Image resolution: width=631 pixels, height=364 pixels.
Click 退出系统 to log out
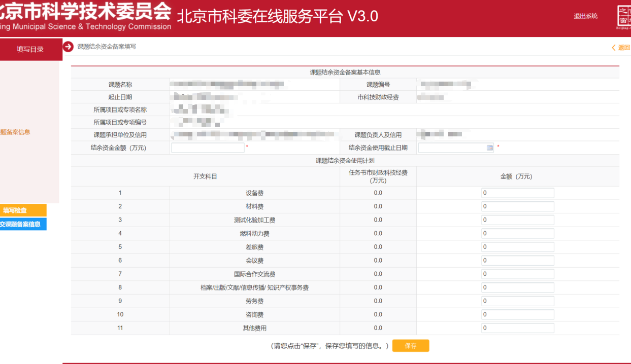[585, 16]
